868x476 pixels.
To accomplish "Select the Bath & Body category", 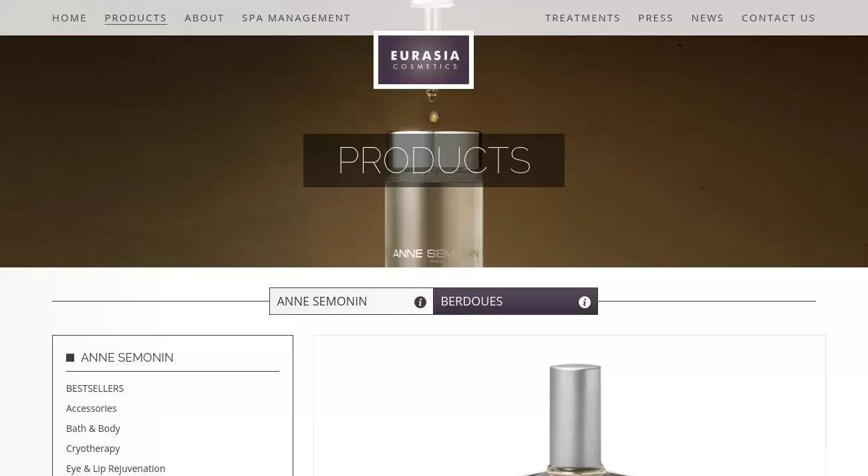I will coord(93,429).
